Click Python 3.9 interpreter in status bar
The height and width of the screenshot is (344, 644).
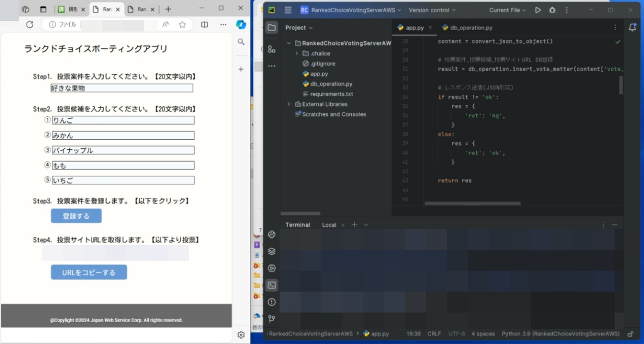click(x=560, y=334)
